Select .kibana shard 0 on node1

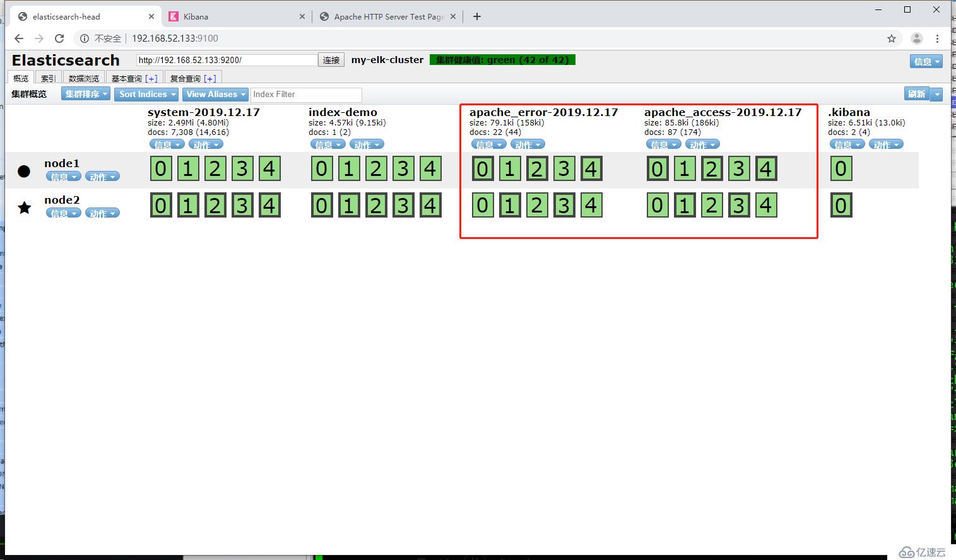coord(841,168)
